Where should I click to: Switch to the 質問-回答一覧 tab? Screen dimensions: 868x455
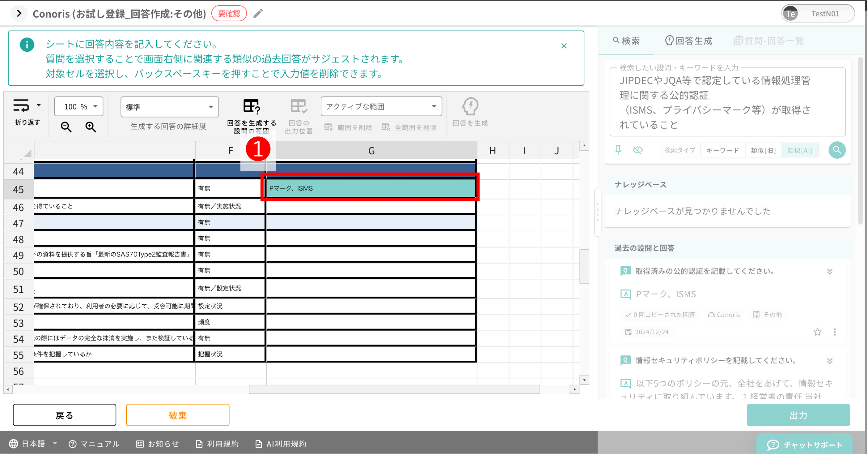point(768,41)
